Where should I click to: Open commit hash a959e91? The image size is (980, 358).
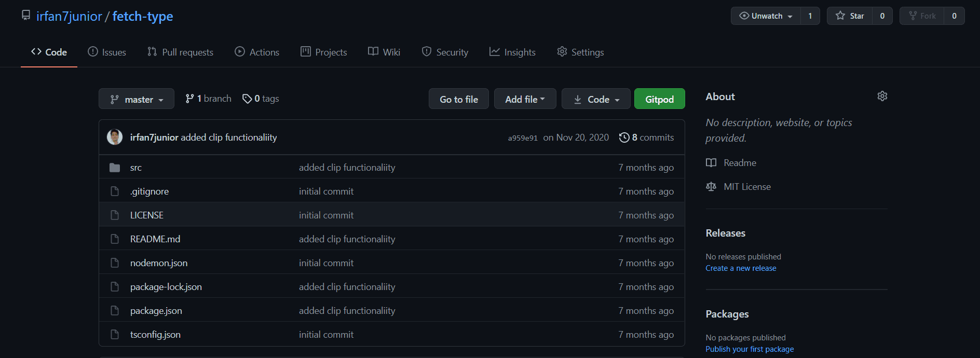coord(523,138)
